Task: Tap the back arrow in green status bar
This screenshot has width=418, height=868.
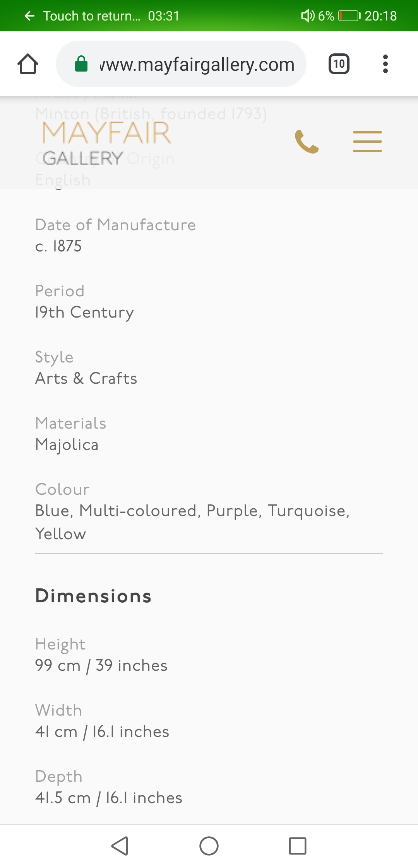Action: [29, 16]
